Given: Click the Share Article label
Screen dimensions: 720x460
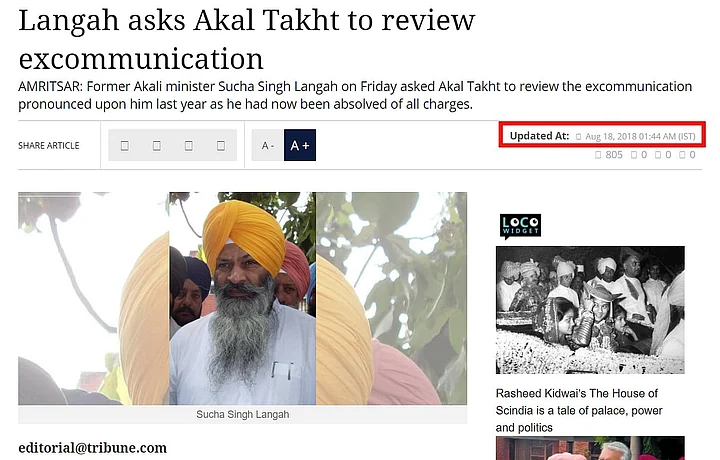Looking at the screenshot, I should pyautogui.click(x=49, y=146).
